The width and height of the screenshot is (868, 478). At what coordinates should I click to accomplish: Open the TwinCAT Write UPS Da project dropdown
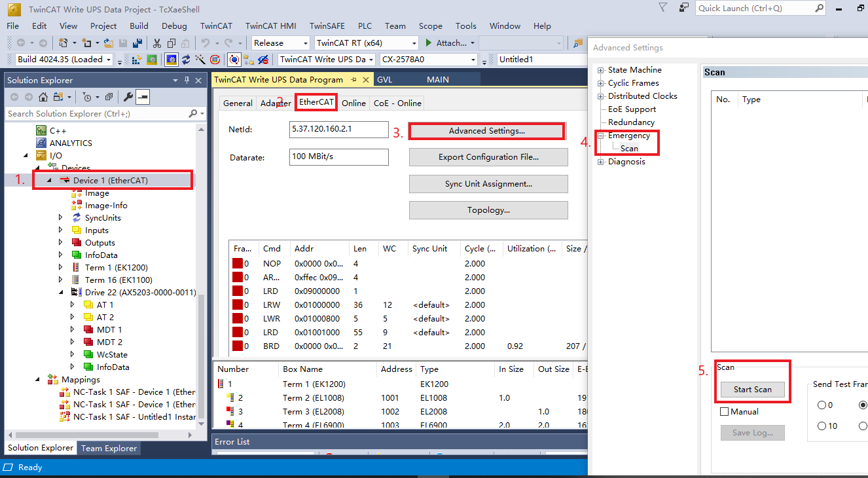tap(371, 60)
